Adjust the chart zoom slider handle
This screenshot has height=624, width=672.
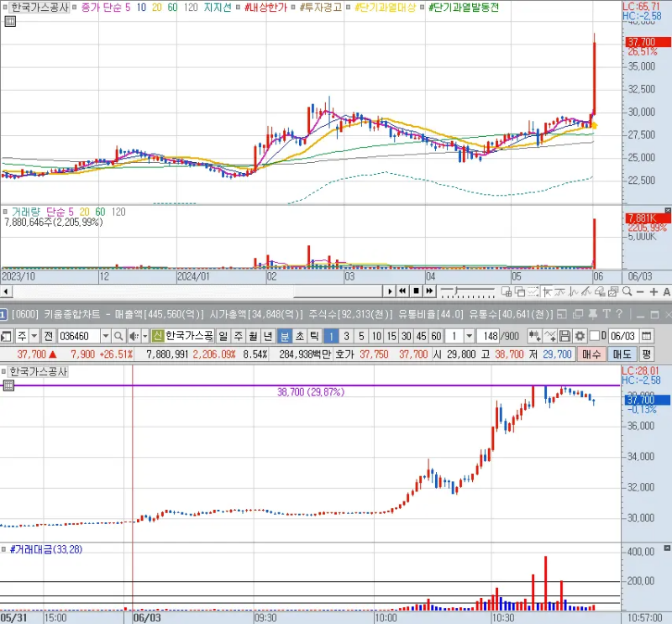(x=457, y=291)
